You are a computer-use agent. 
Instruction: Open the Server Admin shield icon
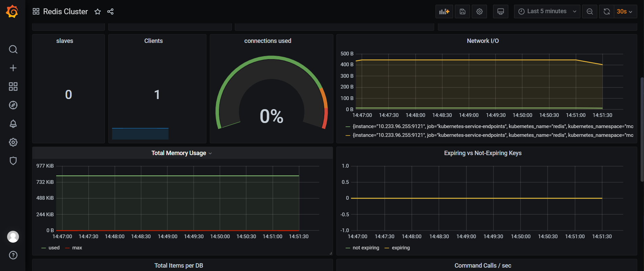(13, 161)
